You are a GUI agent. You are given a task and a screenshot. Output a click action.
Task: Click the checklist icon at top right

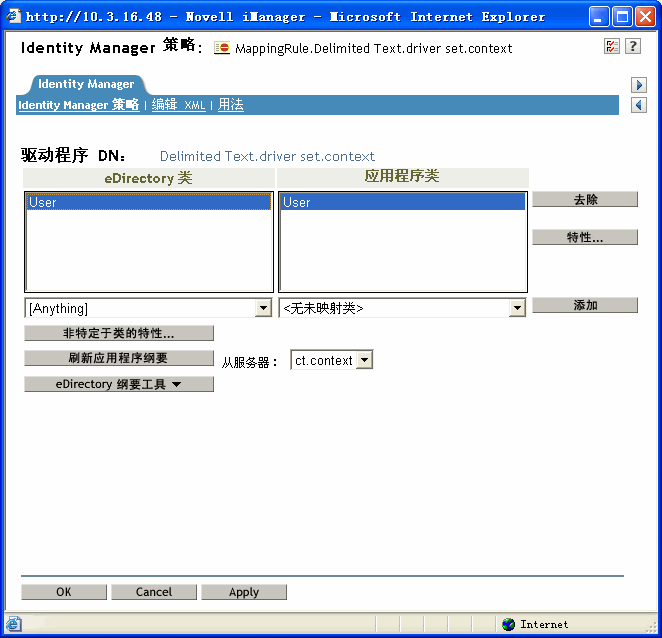(x=611, y=46)
